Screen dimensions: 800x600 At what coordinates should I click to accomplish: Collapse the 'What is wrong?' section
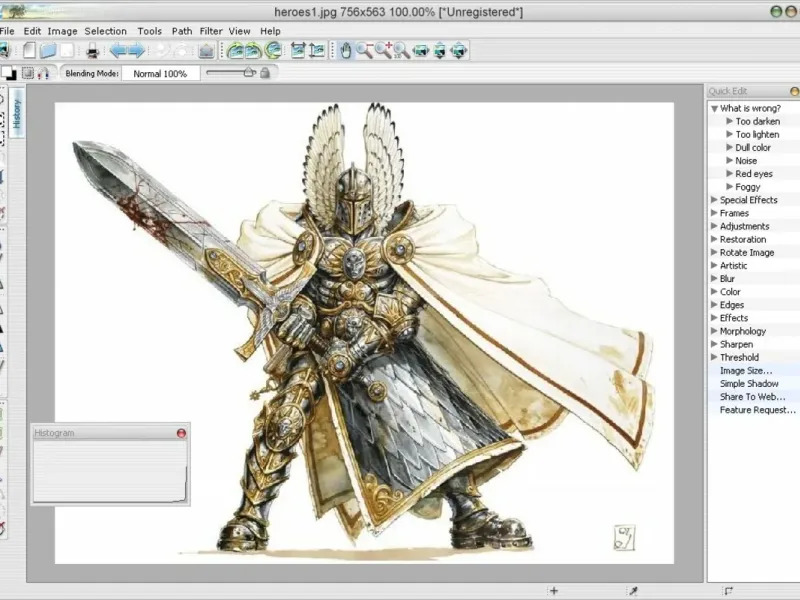click(714, 108)
